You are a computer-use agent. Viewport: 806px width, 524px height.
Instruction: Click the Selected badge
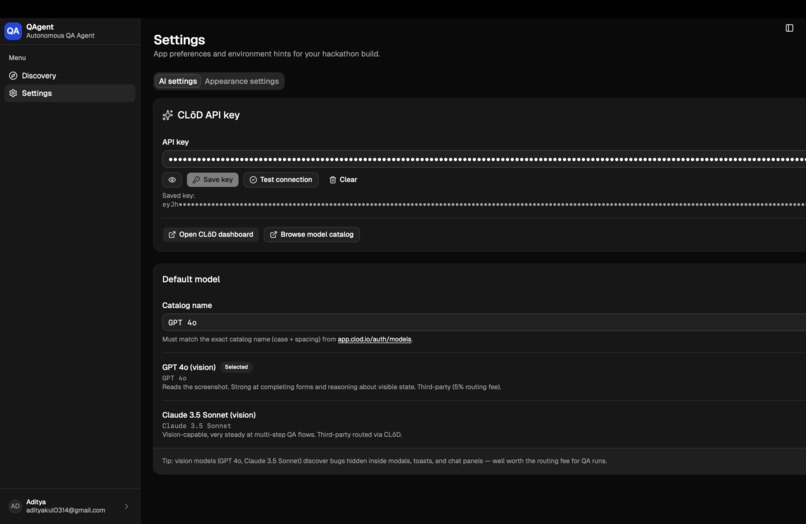[x=236, y=367]
